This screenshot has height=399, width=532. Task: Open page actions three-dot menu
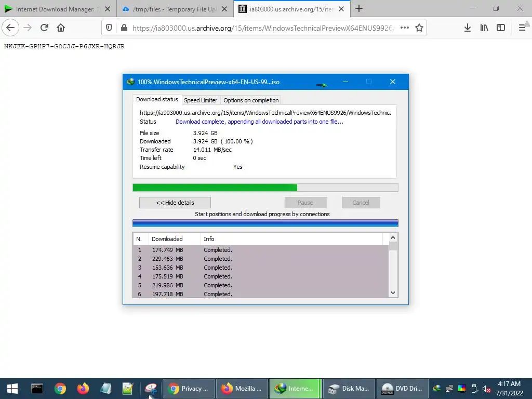pos(404,28)
